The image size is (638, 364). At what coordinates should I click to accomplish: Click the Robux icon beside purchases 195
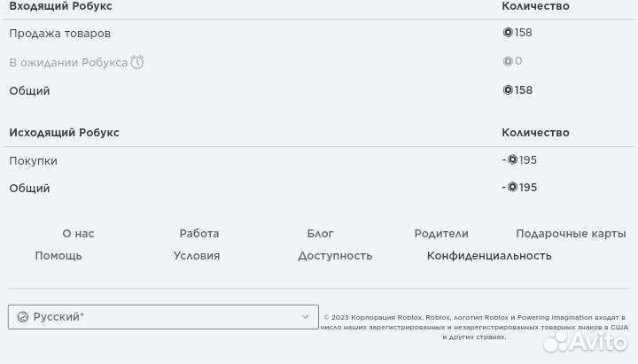(512, 159)
